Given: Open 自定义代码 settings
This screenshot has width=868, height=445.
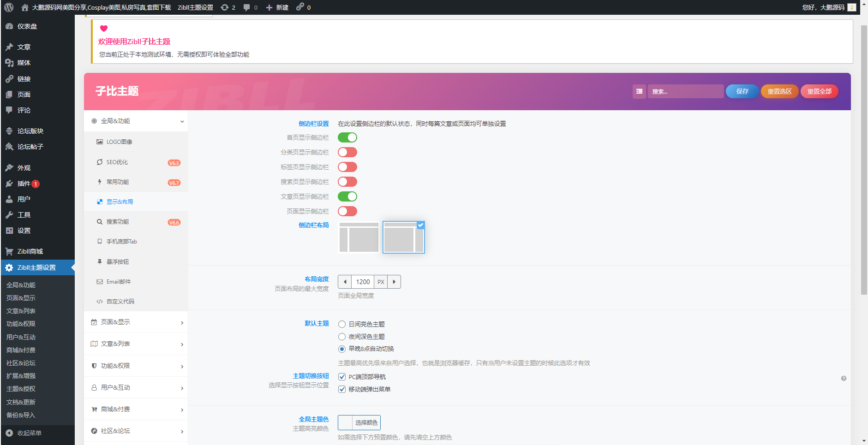Looking at the screenshot, I should click(121, 301).
